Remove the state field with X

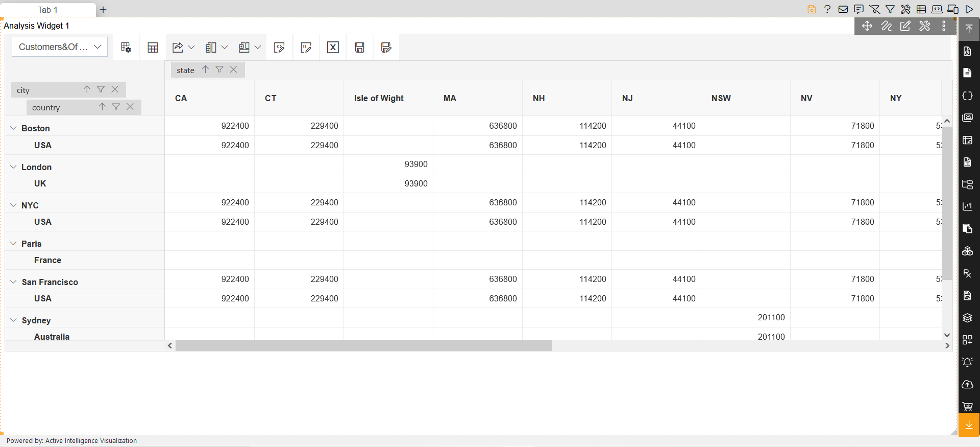233,69
